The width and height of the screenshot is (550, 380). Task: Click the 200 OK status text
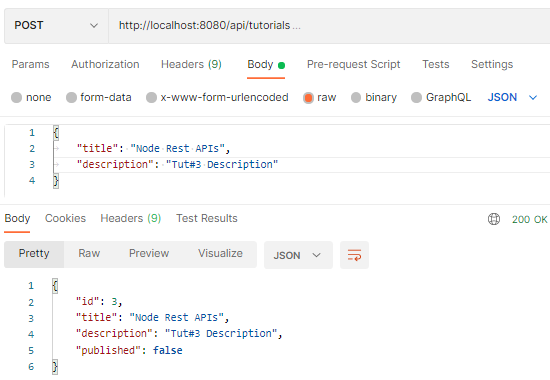pos(530,219)
